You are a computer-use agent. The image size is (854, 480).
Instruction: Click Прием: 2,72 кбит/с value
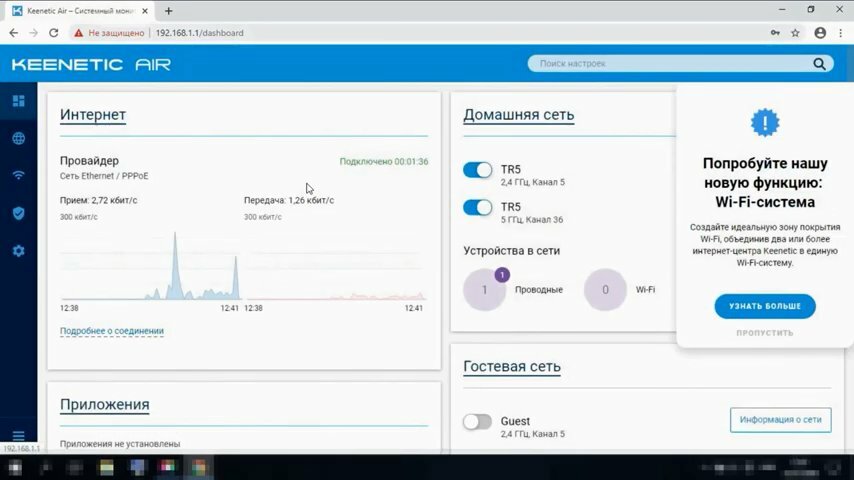point(99,200)
